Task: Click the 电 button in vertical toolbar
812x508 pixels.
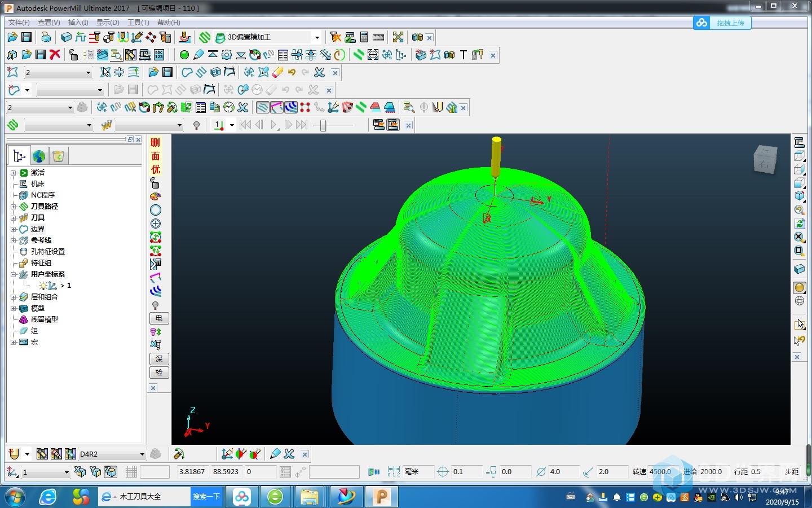Action: coord(159,318)
